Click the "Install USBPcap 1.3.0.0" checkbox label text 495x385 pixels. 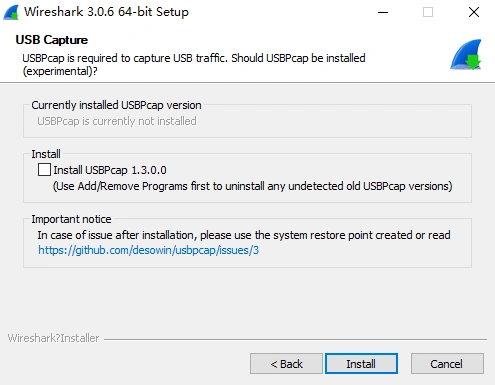(x=110, y=170)
